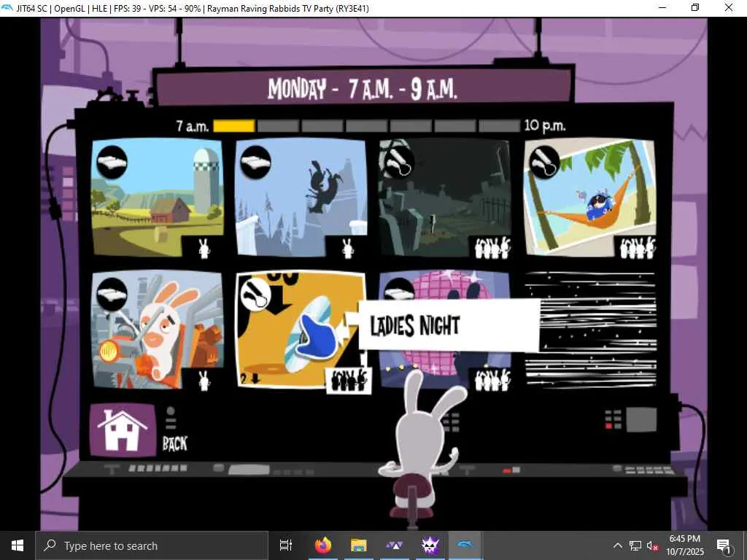Click the purple spiky monster taskbar icon
The image size is (747, 560).
(430, 545)
